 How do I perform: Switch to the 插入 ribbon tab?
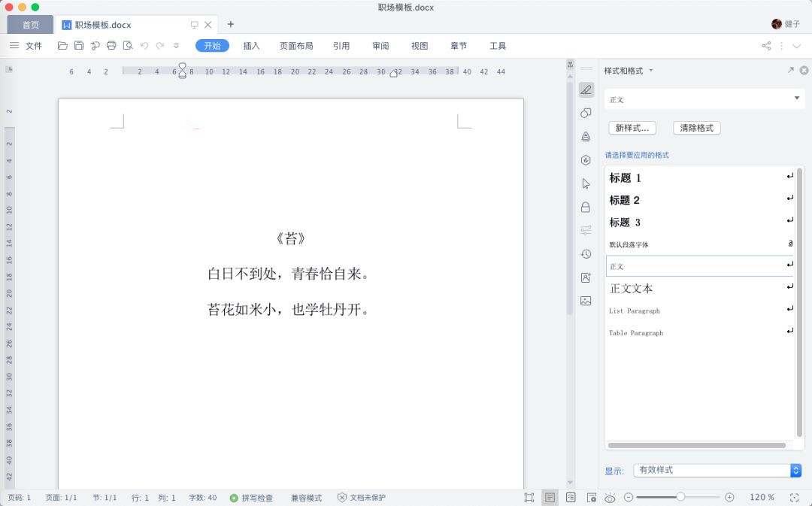tap(251, 45)
